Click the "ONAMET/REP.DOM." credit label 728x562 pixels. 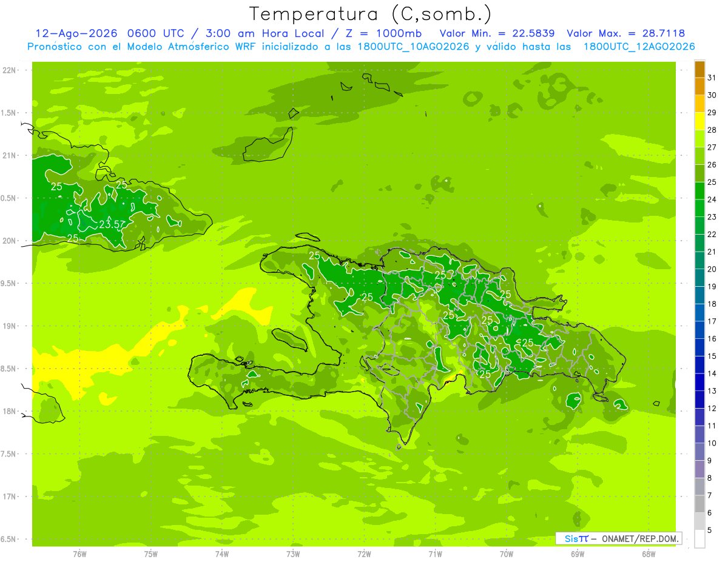[641, 538]
